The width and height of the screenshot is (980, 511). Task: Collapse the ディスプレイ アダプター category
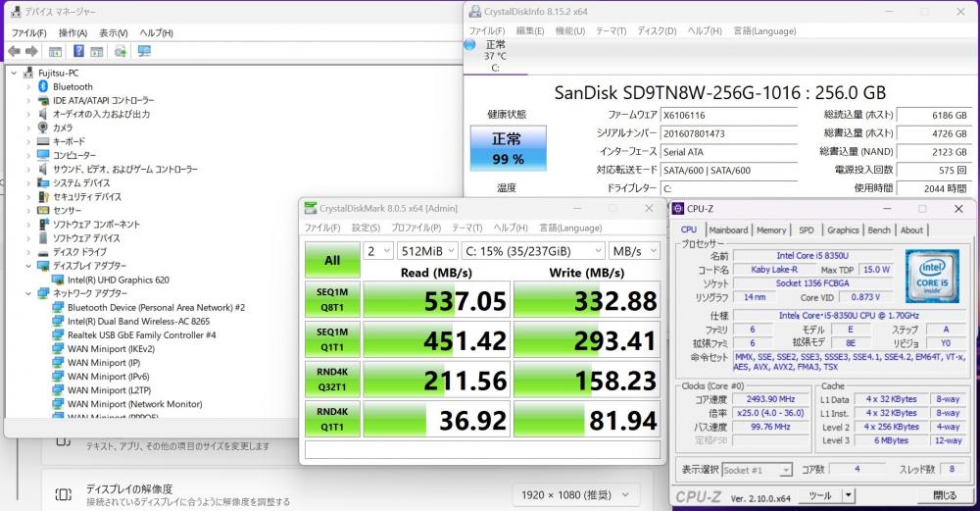click(x=28, y=266)
